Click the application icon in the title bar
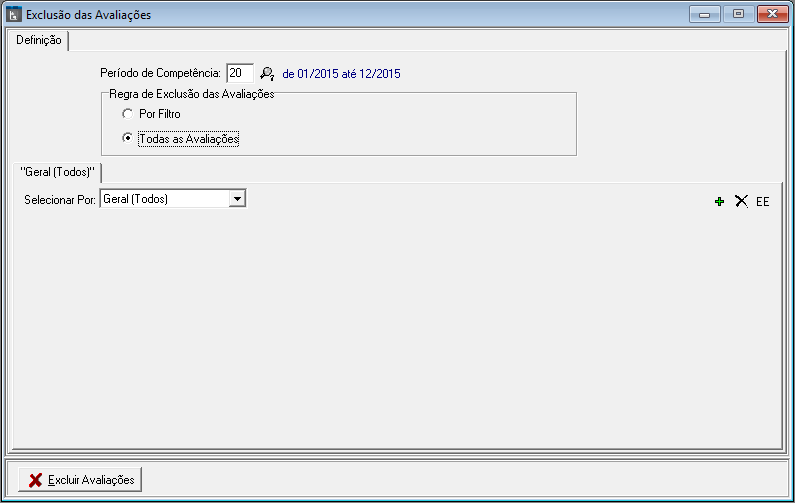 14,15
